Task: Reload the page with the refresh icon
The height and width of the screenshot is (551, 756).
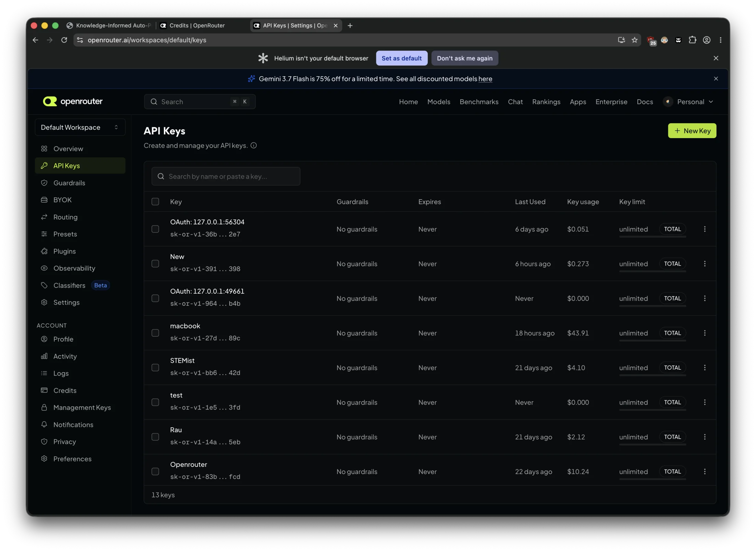Action: click(64, 40)
